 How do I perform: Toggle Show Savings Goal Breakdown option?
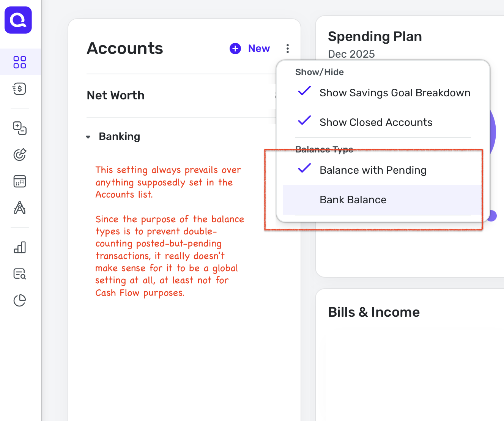(x=395, y=93)
